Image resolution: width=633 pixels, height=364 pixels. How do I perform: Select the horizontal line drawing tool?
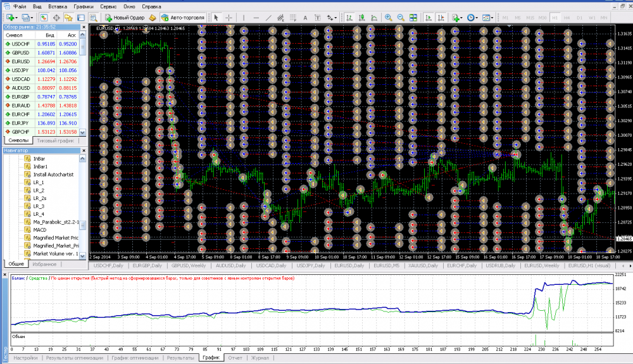(256, 17)
